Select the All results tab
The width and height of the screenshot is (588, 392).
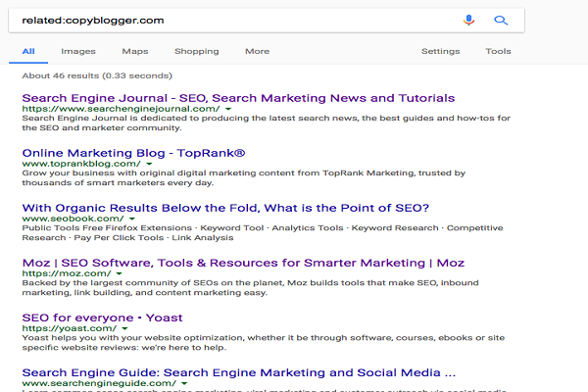[28, 51]
